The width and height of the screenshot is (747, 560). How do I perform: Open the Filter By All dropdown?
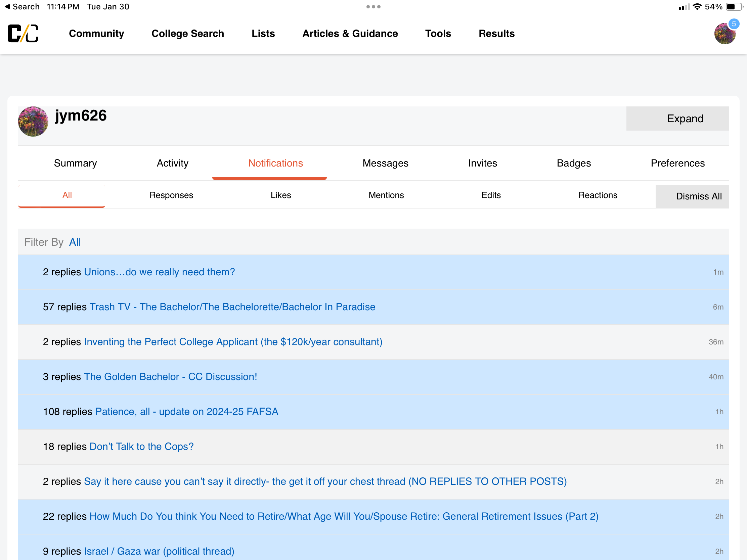[75, 242]
